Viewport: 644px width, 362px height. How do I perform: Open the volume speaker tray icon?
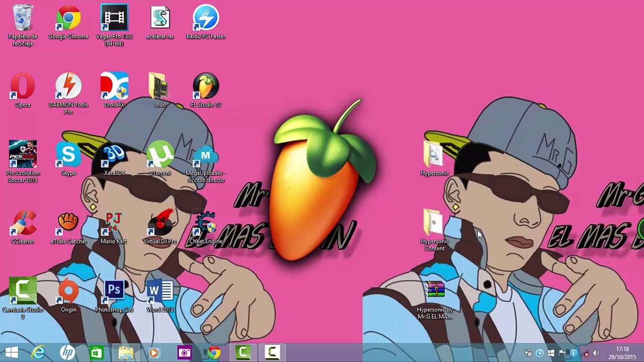[596, 353]
